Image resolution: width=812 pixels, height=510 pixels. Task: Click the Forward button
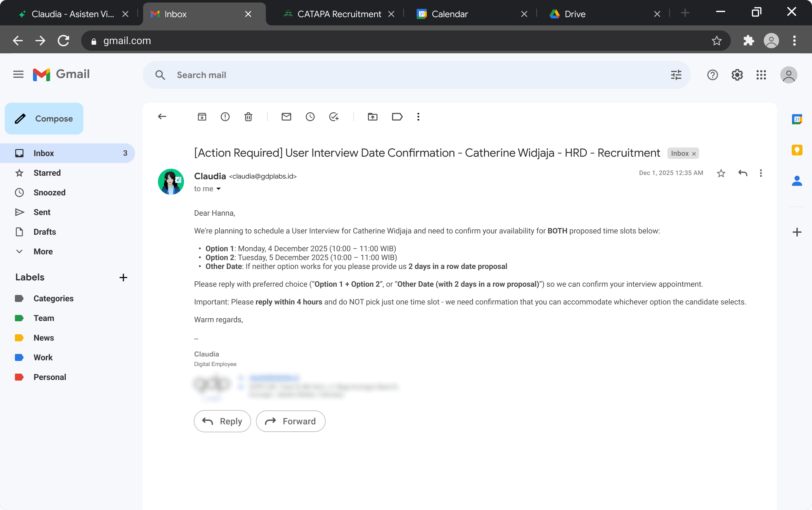[290, 421]
